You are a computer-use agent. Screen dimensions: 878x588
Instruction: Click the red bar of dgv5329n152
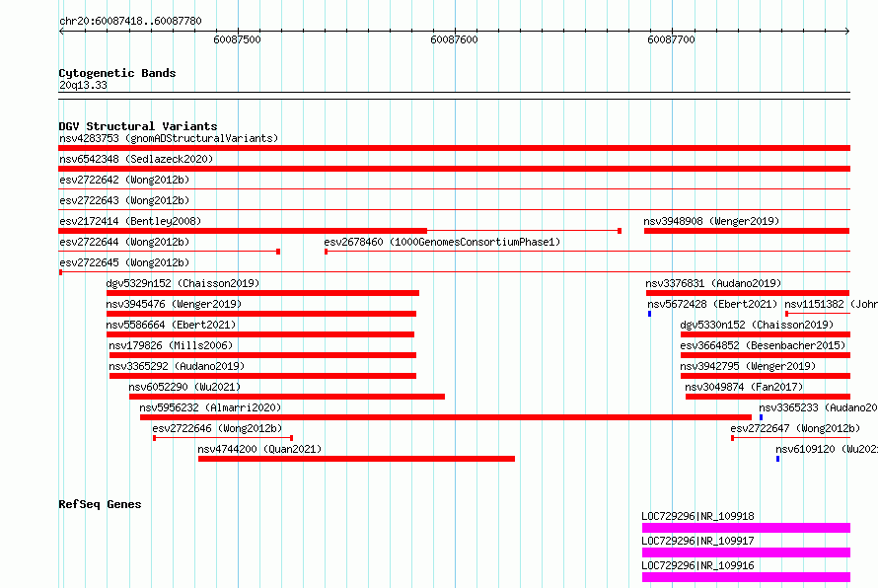pyautogui.click(x=262, y=293)
